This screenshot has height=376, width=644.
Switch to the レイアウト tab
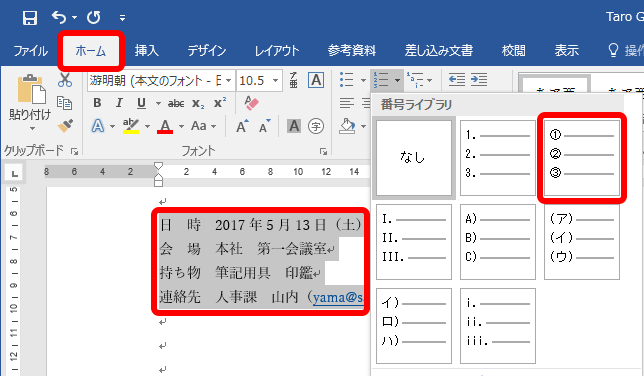click(x=277, y=51)
